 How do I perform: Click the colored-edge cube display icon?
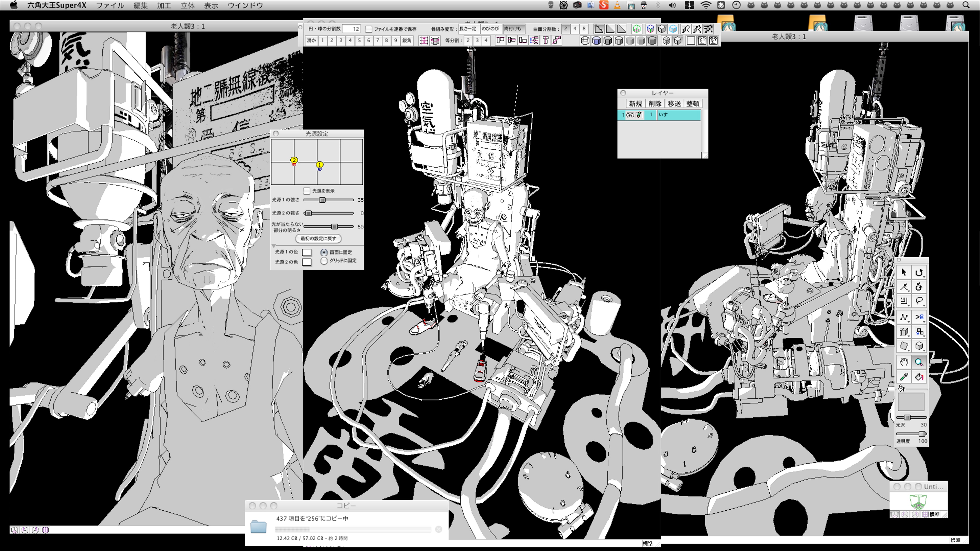click(x=651, y=29)
